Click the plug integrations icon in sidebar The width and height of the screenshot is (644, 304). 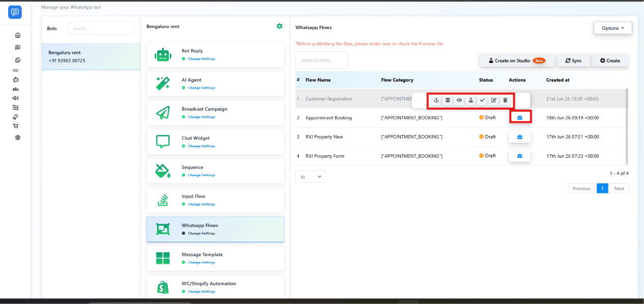(x=16, y=117)
